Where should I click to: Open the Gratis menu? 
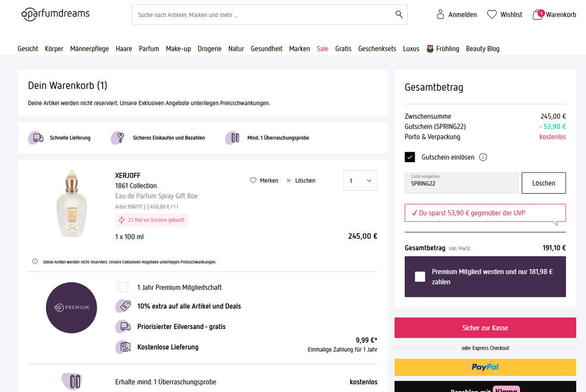343,49
